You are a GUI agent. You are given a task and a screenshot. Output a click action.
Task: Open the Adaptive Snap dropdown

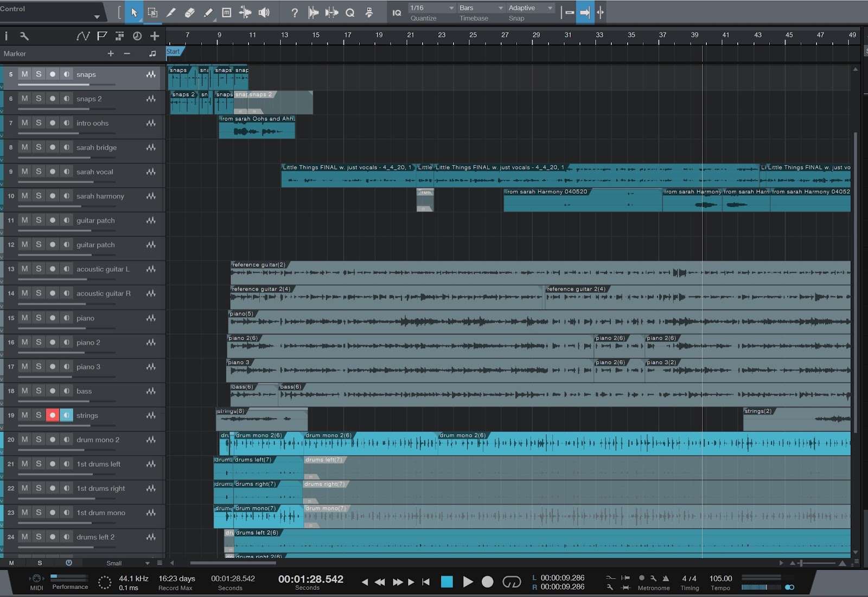click(531, 8)
